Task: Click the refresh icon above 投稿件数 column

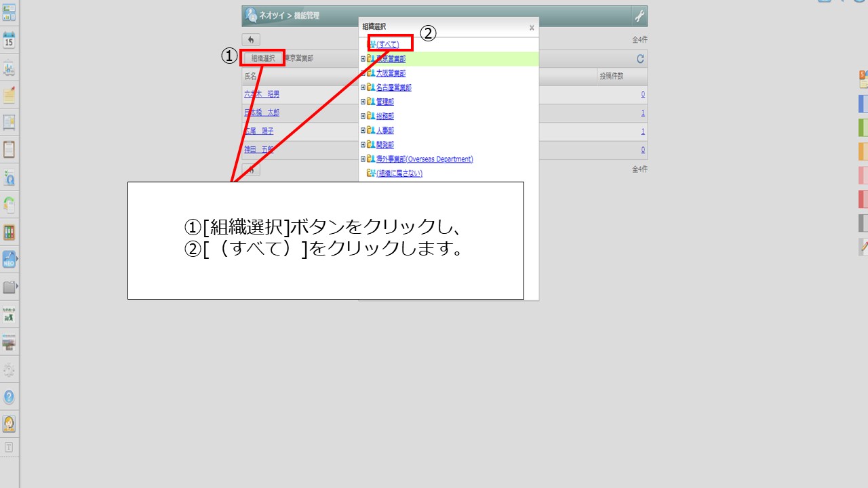Action: tap(640, 59)
